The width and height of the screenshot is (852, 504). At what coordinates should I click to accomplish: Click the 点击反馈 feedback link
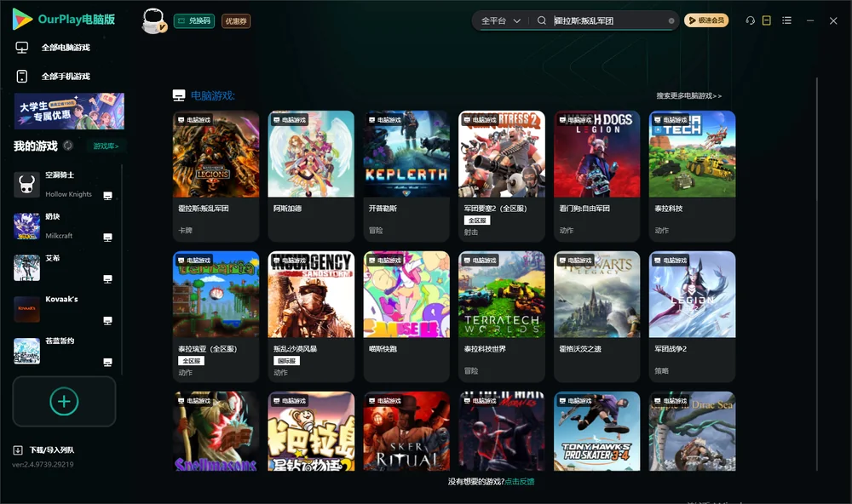[520, 481]
